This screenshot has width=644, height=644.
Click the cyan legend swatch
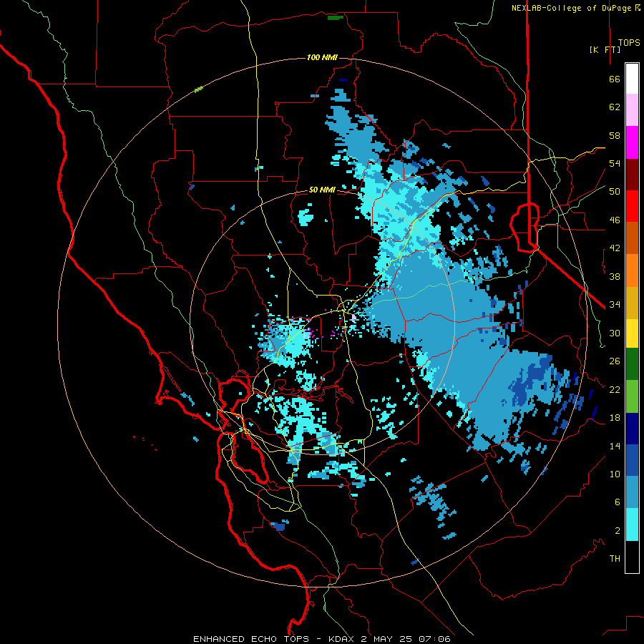pos(632,525)
